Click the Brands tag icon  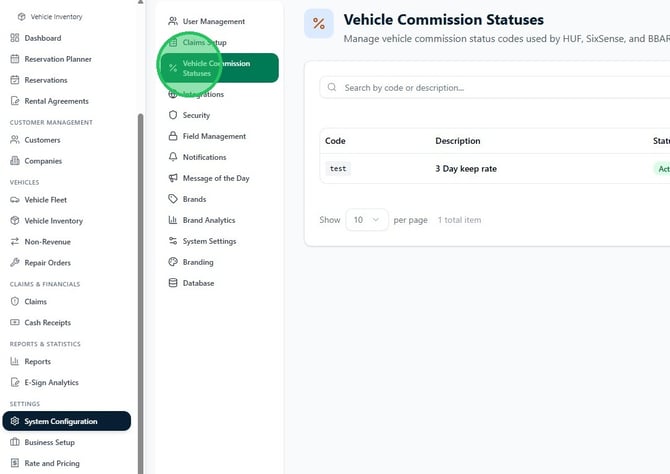coord(173,199)
